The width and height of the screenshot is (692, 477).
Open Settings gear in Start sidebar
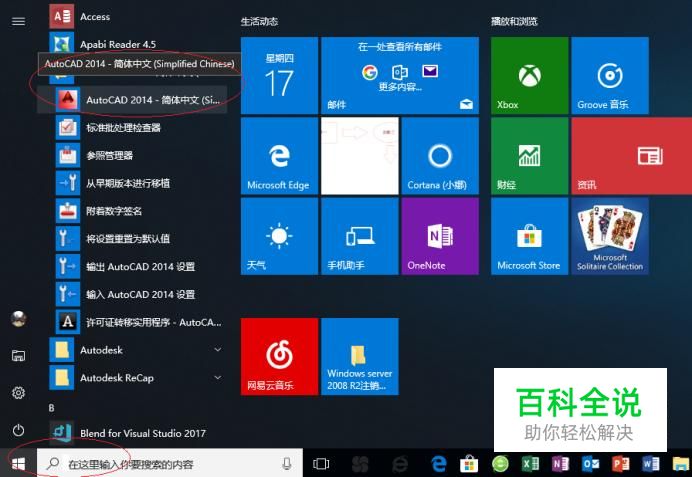coord(18,393)
